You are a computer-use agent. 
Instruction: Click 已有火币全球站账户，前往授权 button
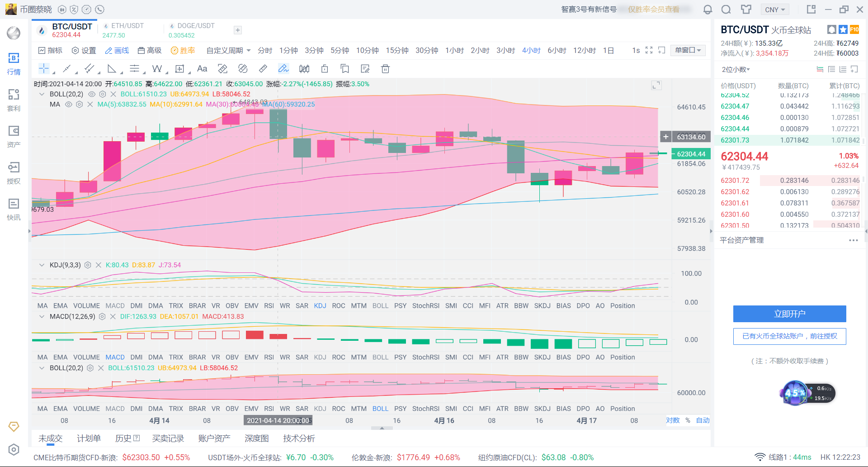click(790, 336)
